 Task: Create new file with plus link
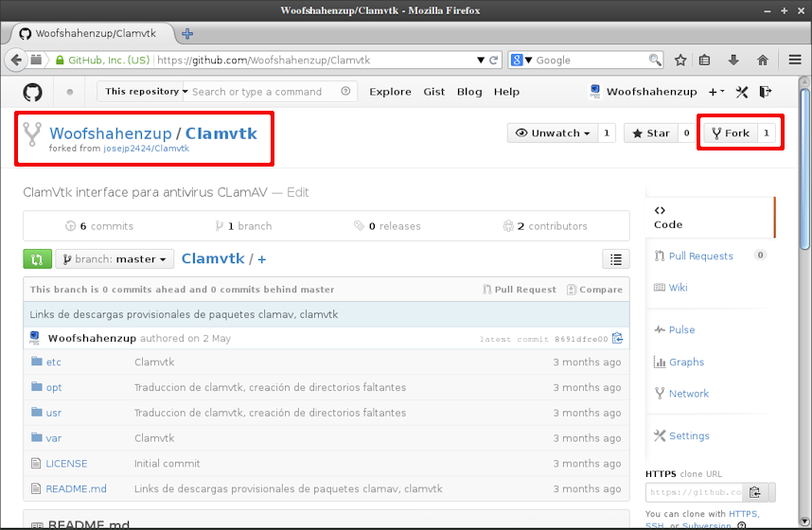pos(262,259)
